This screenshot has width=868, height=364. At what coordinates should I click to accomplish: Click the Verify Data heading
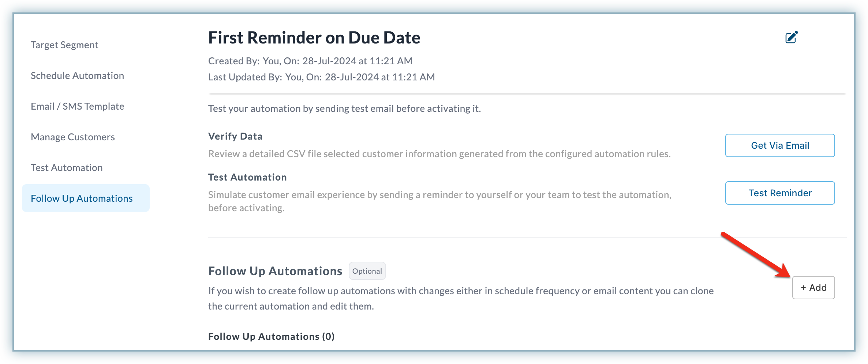pyautogui.click(x=235, y=136)
